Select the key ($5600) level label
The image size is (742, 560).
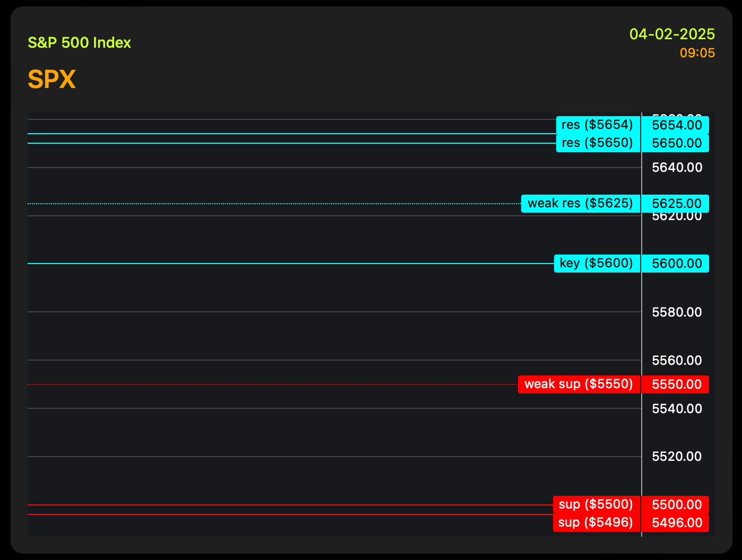pos(597,264)
